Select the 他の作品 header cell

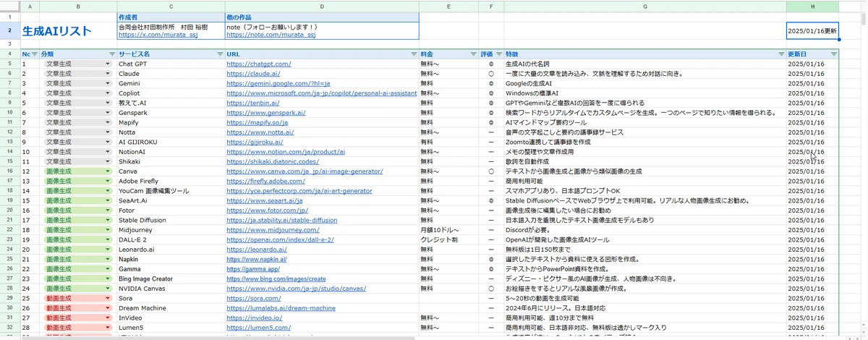[x=321, y=17]
